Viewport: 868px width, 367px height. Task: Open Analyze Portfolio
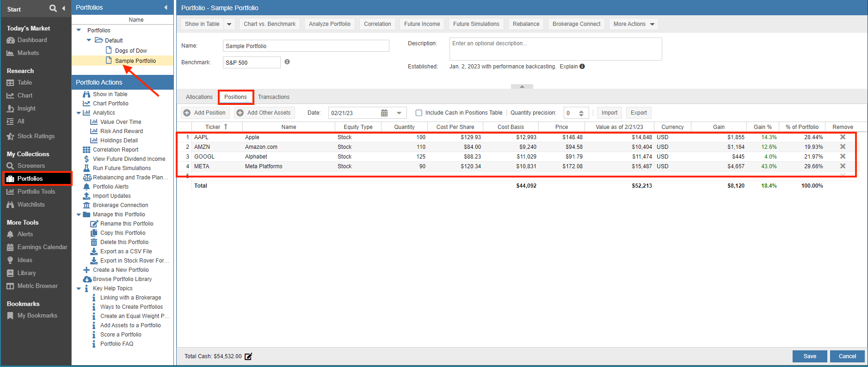click(330, 24)
